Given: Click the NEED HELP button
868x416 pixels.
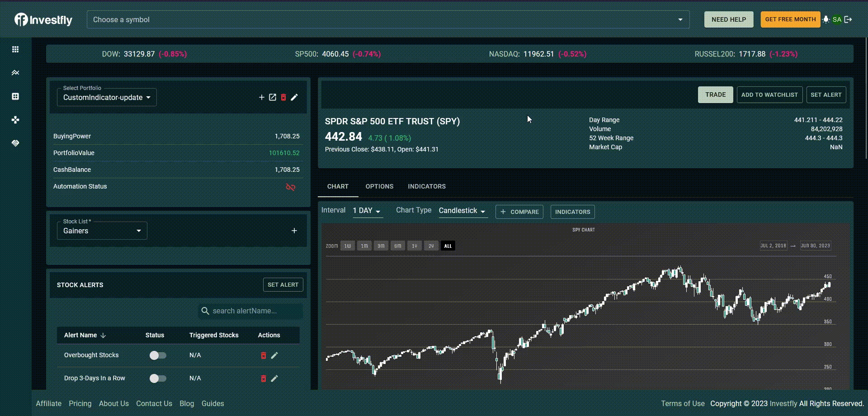Looking at the screenshot, I should click(729, 19).
